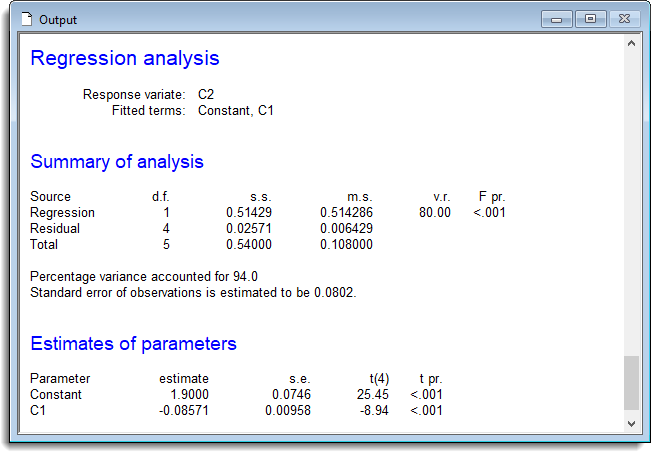Minimize the Output window

coord(555,19)
